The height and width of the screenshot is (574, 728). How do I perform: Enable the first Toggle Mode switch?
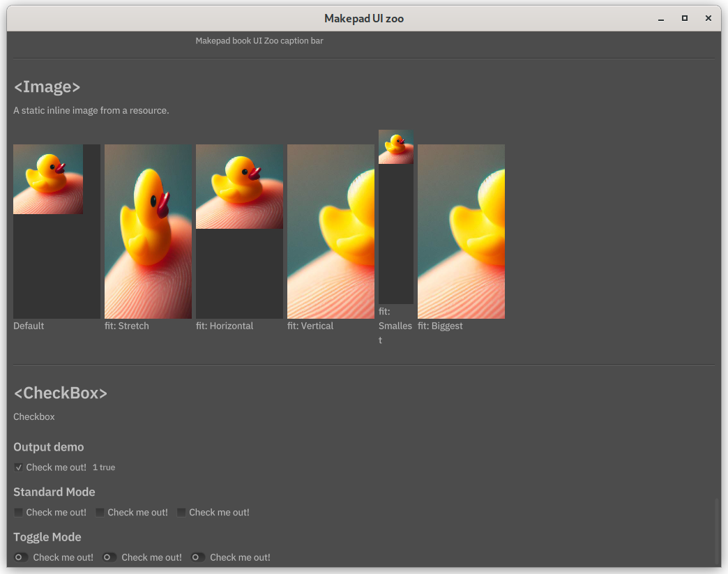(21, 557)
